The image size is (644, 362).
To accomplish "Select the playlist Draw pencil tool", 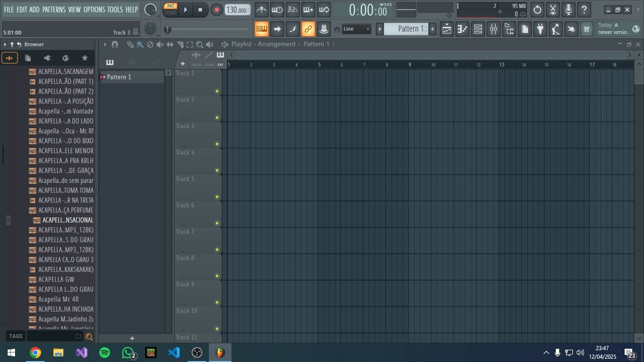I will tap(130, 44).
